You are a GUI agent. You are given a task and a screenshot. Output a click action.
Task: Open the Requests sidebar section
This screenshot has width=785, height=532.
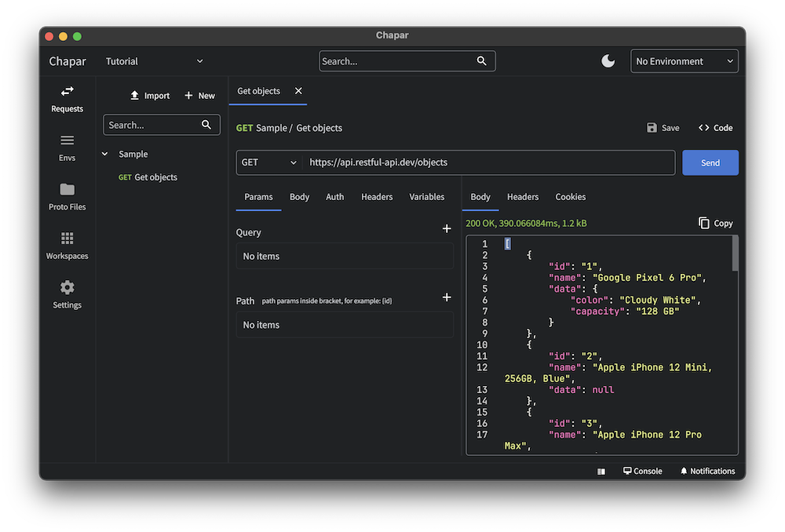67,99
